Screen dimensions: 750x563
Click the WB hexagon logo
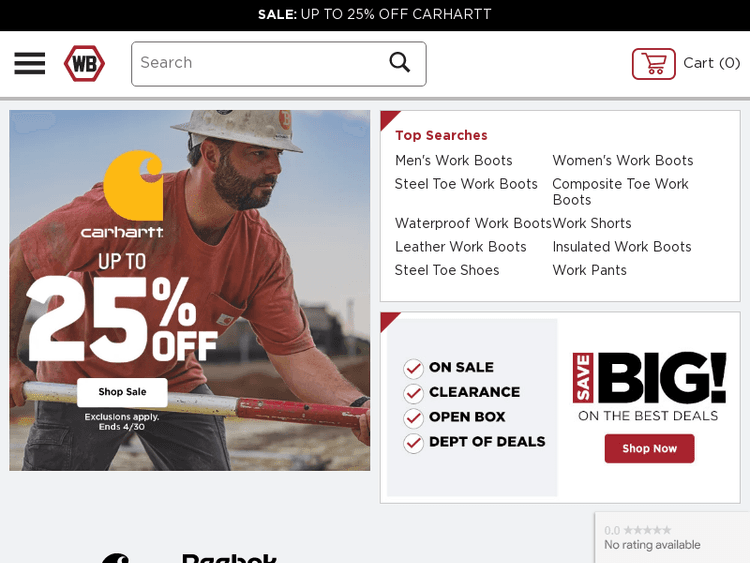(x=84, y=64)
